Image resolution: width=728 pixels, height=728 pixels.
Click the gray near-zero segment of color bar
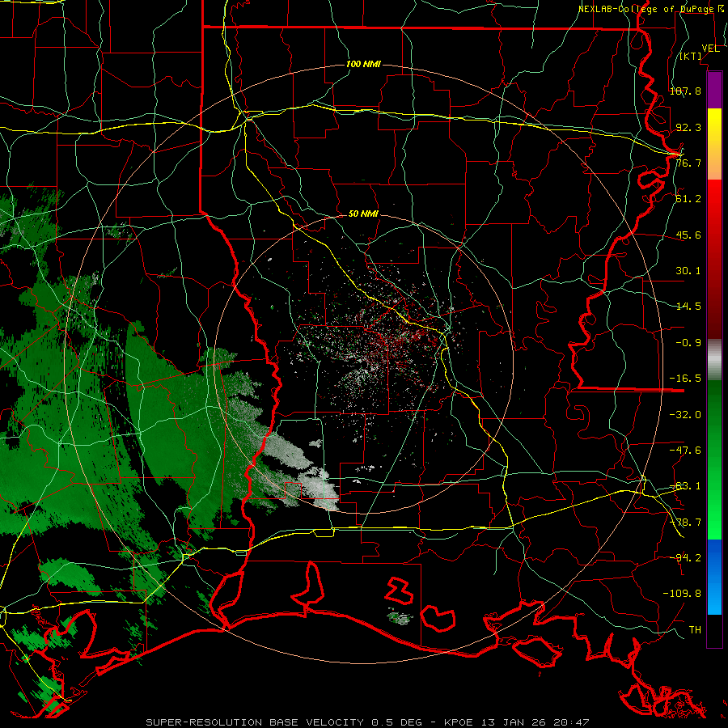point(714,360)
